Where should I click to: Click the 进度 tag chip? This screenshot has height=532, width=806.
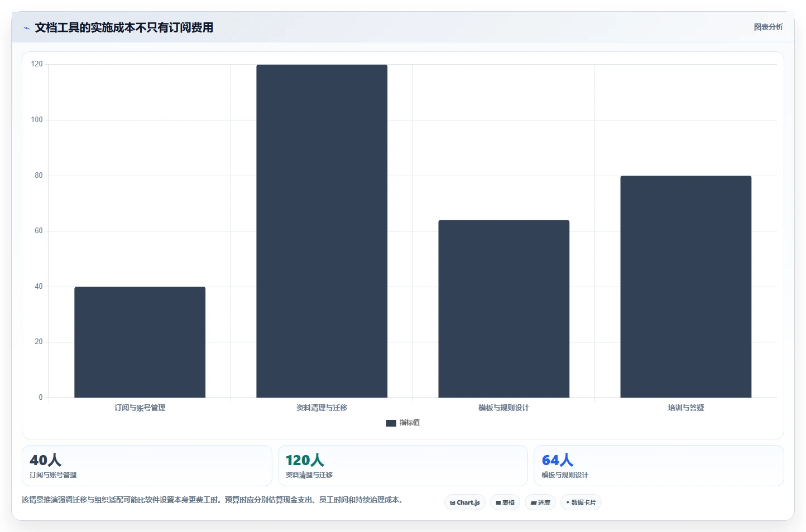click(540, 502)
